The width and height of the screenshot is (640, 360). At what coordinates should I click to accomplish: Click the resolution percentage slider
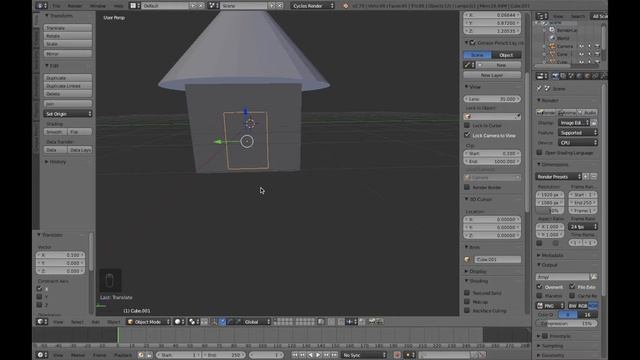click(x=550, y=211)
